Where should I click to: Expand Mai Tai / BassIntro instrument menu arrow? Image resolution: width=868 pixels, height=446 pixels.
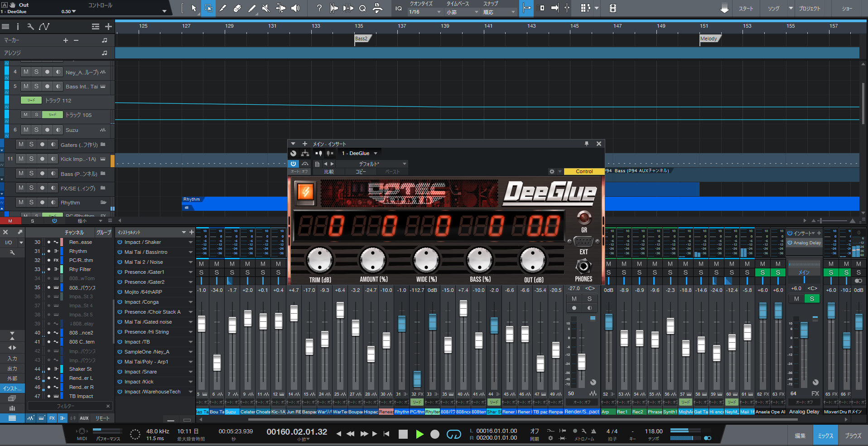click(x=191, y=252)
